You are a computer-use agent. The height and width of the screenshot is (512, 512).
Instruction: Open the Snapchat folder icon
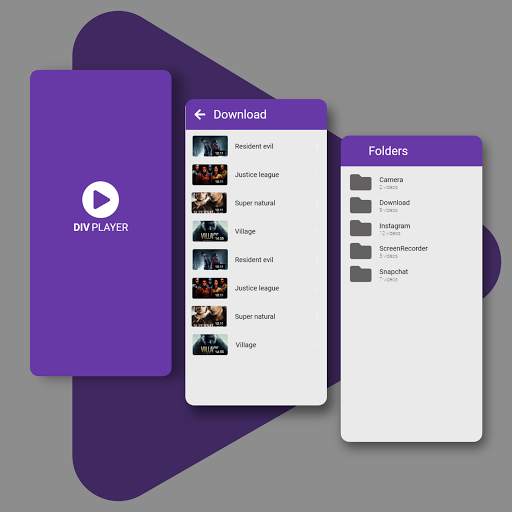361,274
